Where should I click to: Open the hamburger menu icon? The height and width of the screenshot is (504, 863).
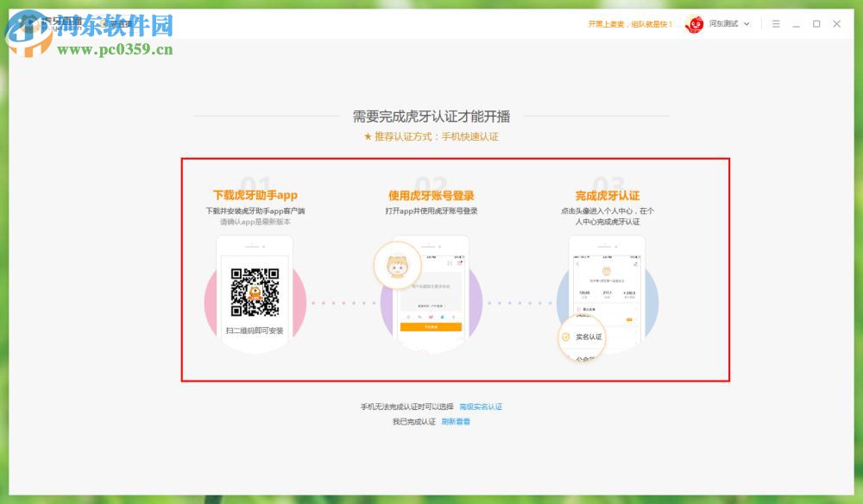point(776,24)
